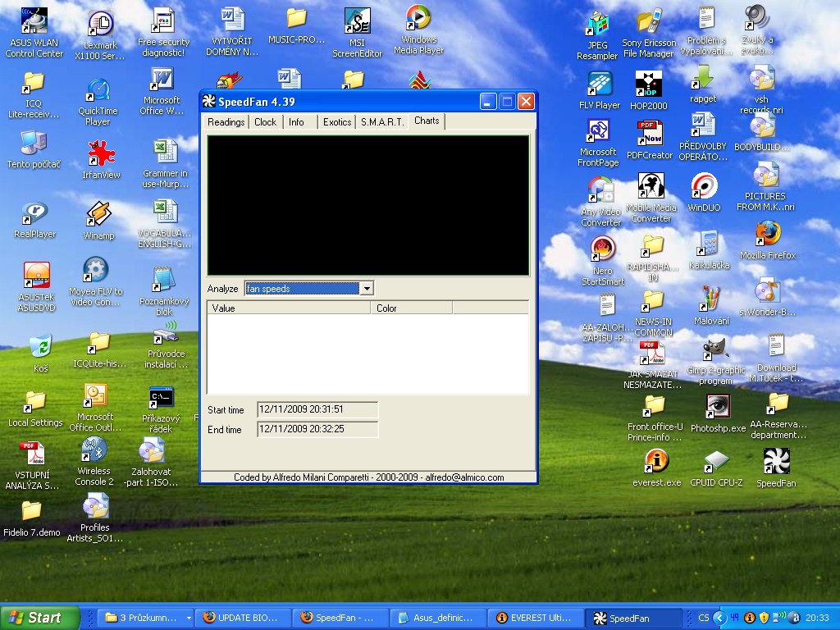Open MSI ScreenEditor icon
This screenshot has width=840, height=630.
pyautogui.click(x=358, y=33)
